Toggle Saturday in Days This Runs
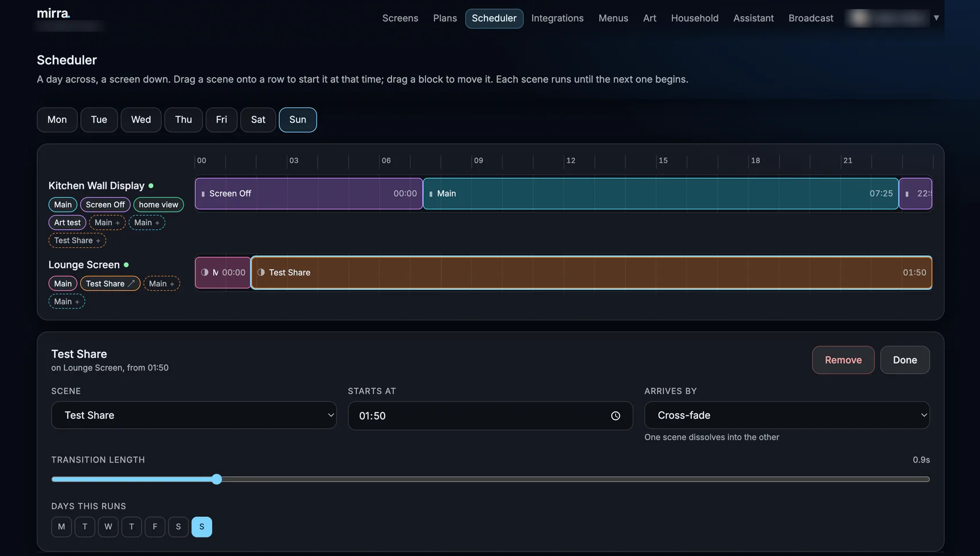Viewport: 980px width, 556px height. coord(178,527)
